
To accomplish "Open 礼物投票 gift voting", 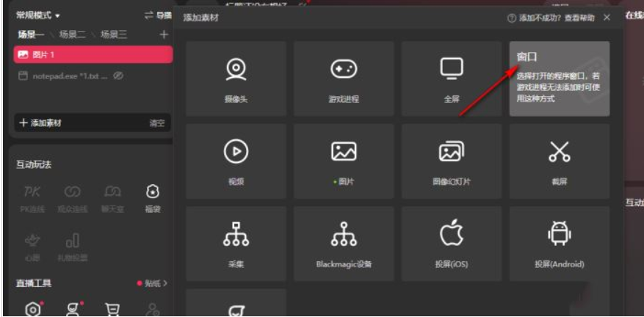I will tap(72, 247).
